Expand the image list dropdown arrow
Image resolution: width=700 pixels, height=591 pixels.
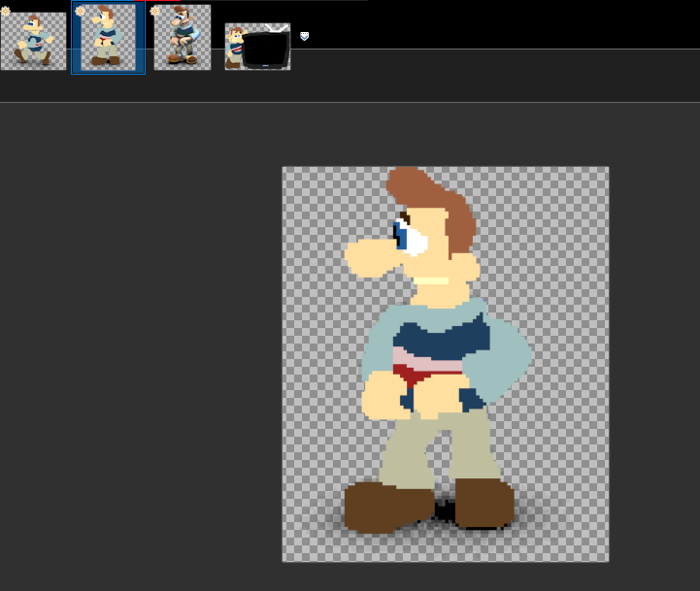pyautogui.click(x=305, y=36)
